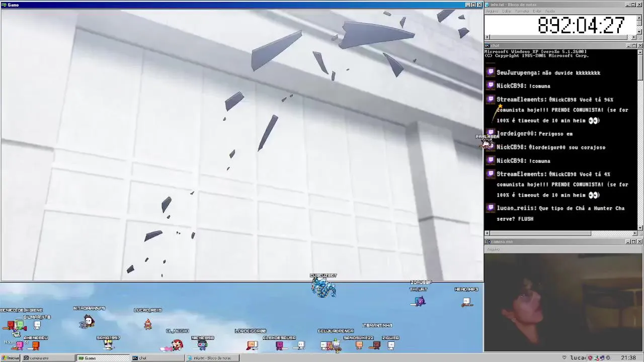Viewport: 644px width, 362px height.
Task: Switch to camera.exe in the taskbar
Action: [x=48, y=358]
